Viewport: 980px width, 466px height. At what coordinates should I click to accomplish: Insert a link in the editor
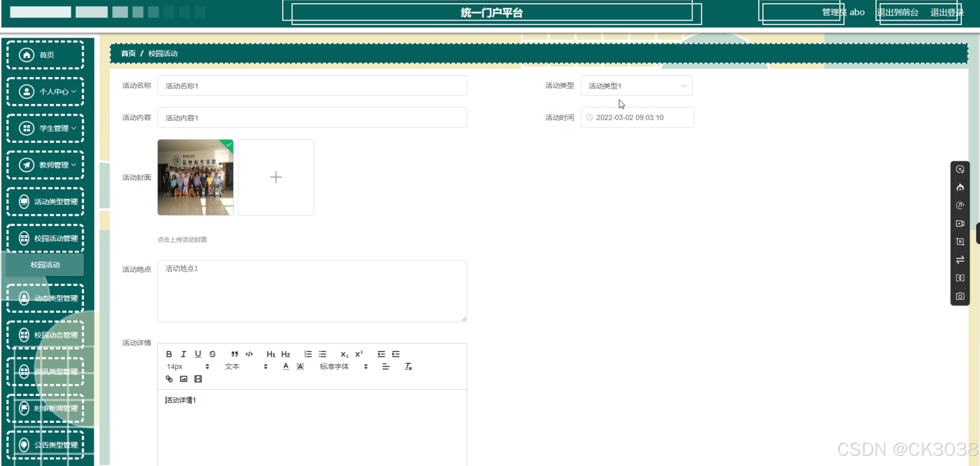pos(169,379)
